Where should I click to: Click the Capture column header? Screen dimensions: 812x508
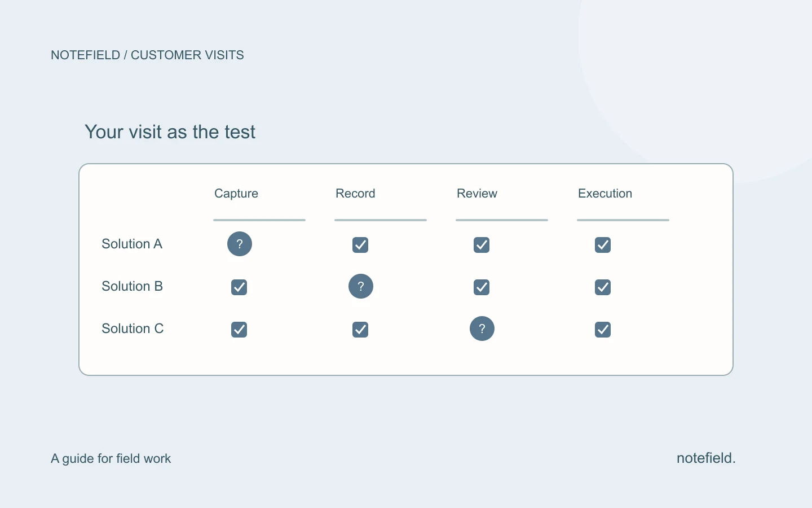pyautogui.click(x=236, y=194)
